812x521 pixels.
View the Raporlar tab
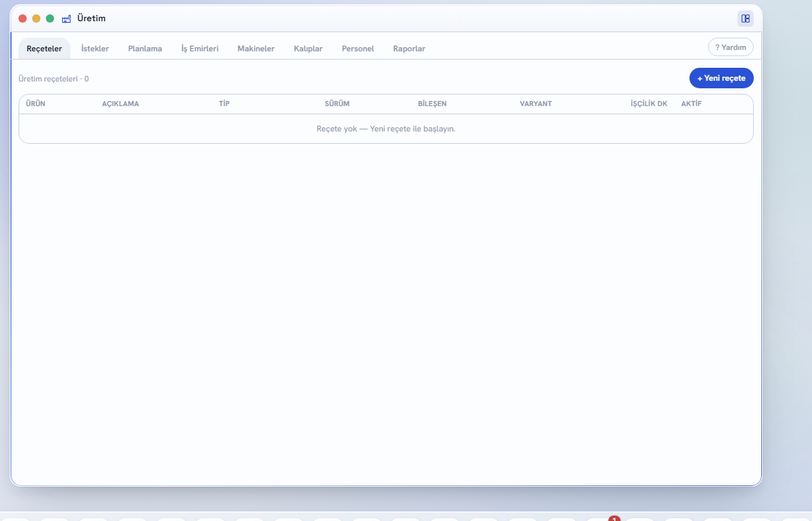coord(409,49)
